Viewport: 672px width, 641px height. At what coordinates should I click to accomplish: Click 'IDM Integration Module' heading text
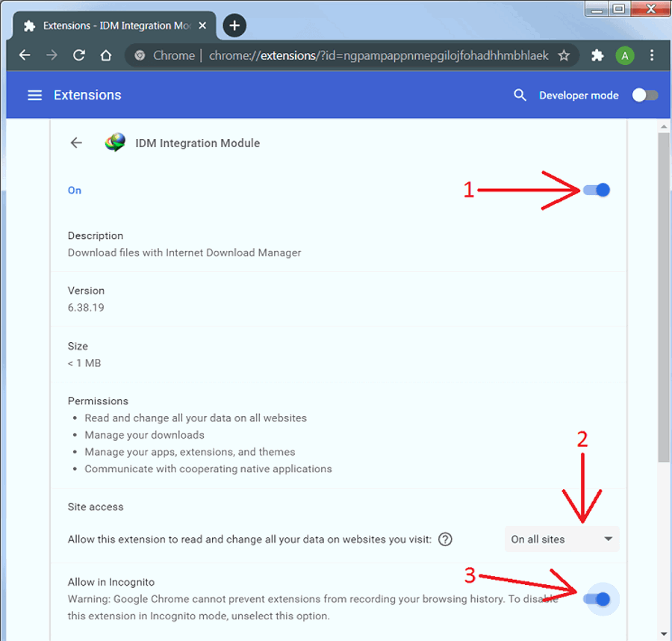198,143
